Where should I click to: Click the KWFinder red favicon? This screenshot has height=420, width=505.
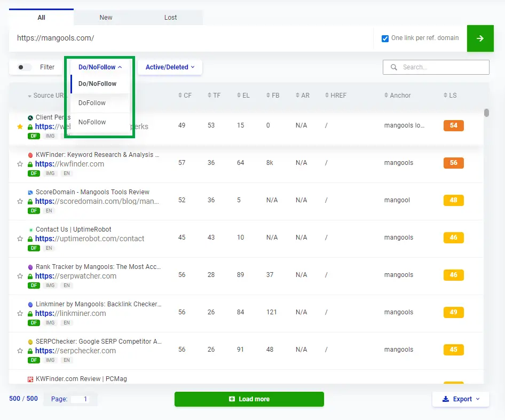point(30,155)
